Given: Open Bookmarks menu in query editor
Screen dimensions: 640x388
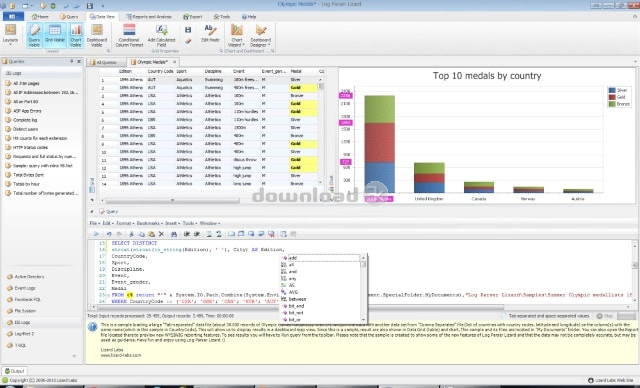Looking at the screenshot, I should click(x=149, y=223).
